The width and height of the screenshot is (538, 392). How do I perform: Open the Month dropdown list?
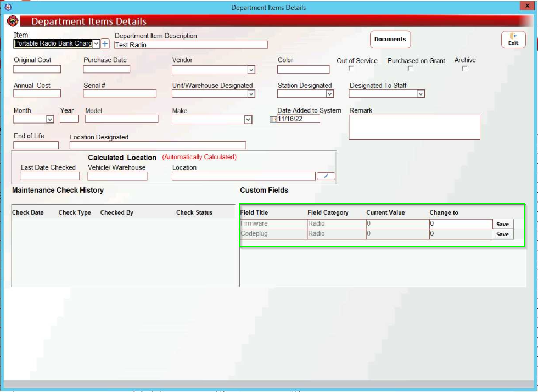(x=50, y=119)
